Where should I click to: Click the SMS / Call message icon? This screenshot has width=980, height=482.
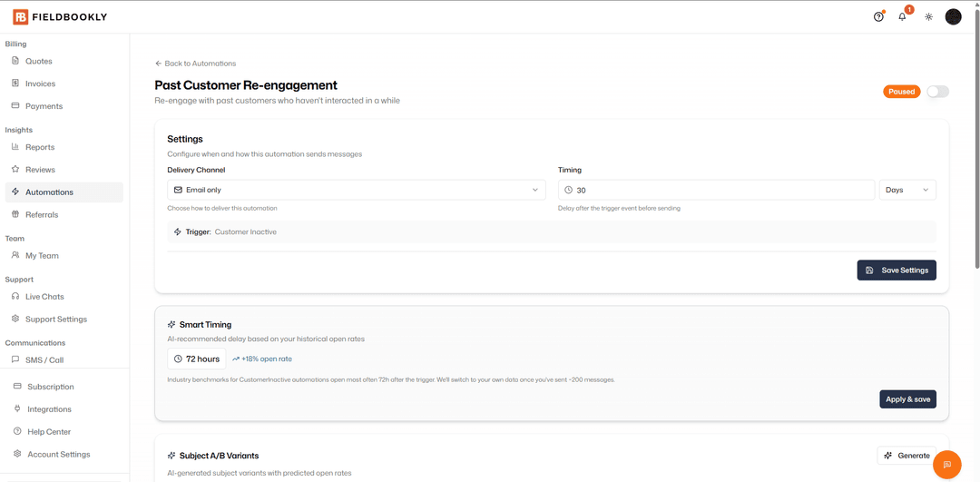(x=15, y=359)
